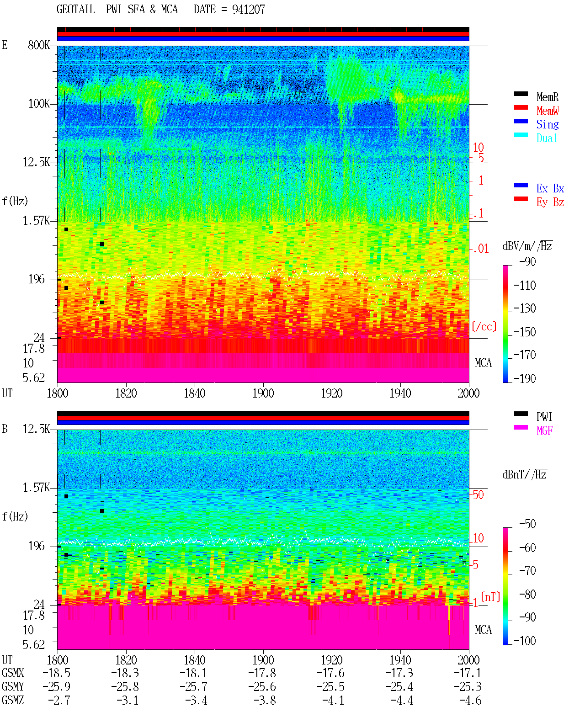Click the Sing legend label
The image size is (585, 728).
coord(548,124)
